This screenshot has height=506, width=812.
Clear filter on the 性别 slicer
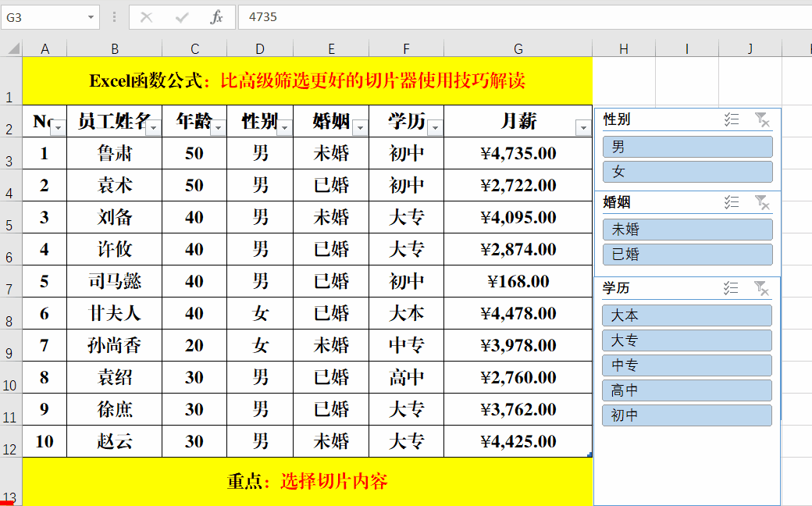(x=762, y=119)
